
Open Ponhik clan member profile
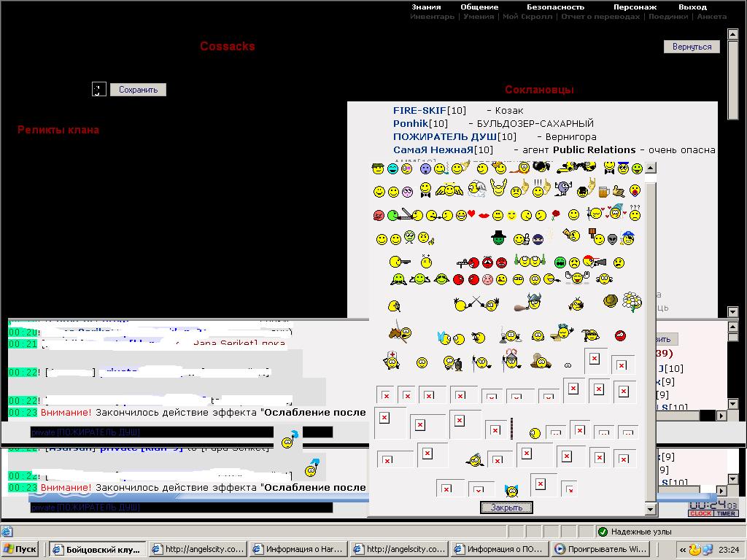[411, 123]
